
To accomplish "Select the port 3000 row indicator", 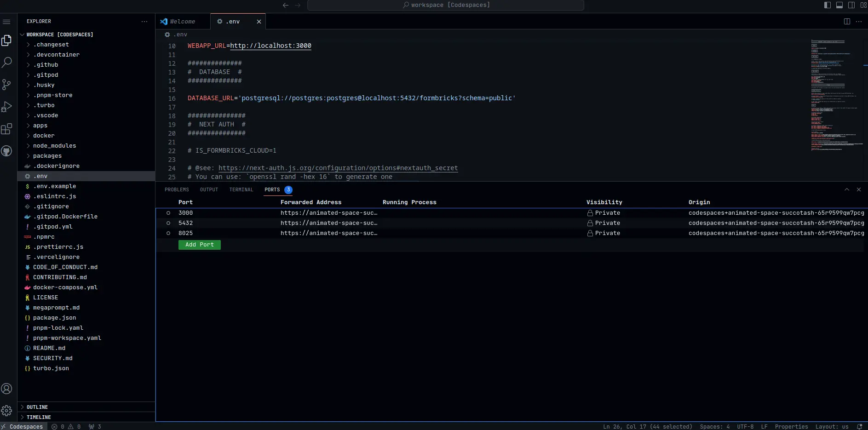I will [x=168, y=213].
